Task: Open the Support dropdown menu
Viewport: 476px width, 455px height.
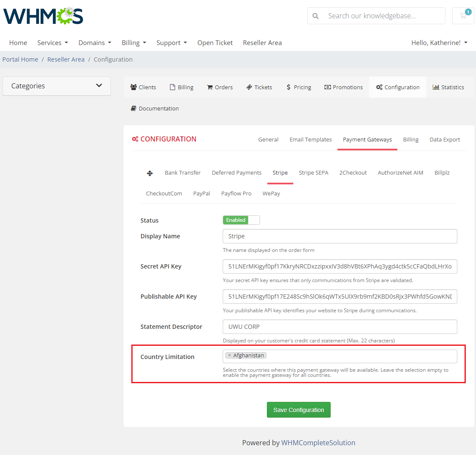Action: [172, 43]
